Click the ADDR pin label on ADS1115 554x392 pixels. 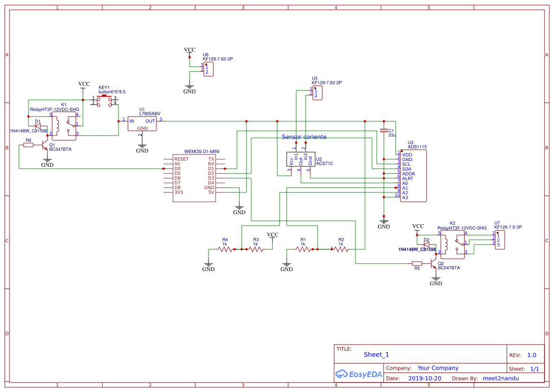[x=409, y=173]
